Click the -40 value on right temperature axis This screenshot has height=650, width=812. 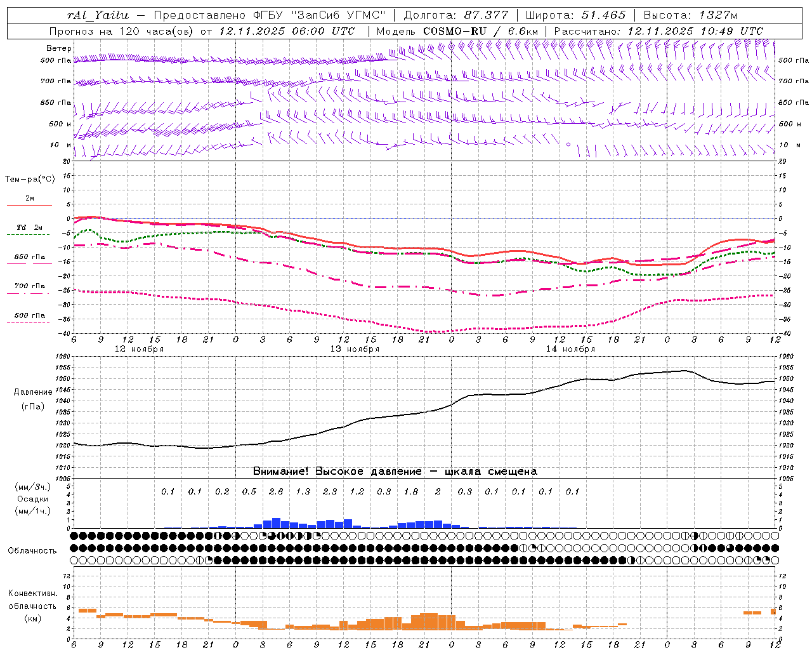(785, 334)
